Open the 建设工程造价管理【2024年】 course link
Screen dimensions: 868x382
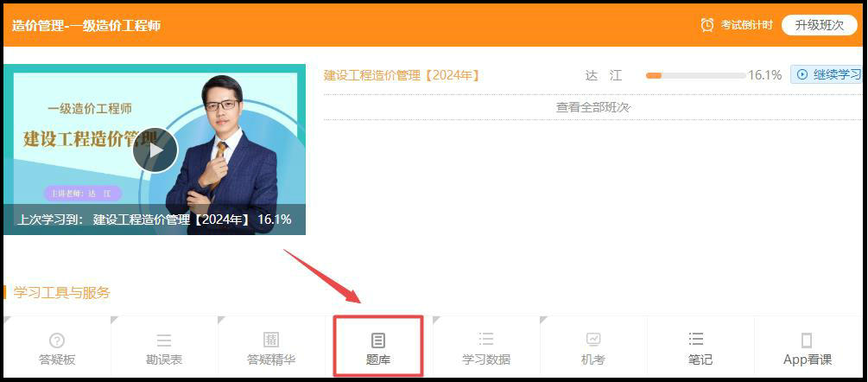(402, 75)
